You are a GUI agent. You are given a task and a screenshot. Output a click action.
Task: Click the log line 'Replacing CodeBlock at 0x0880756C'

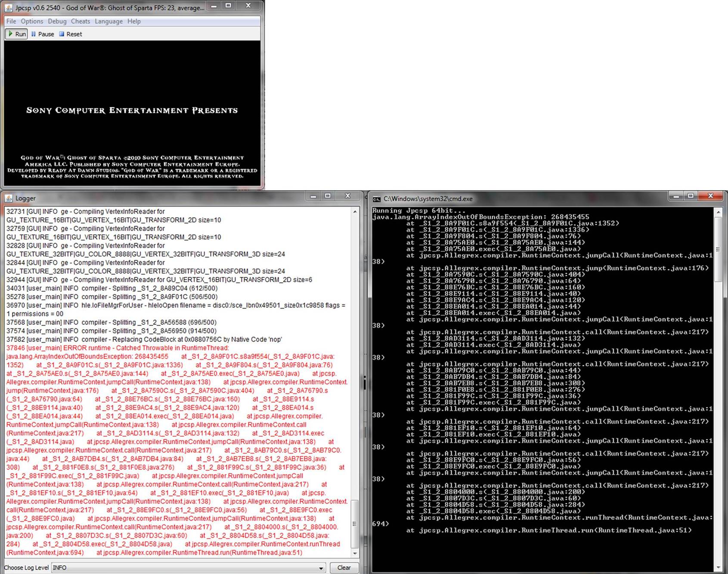(x=144, y=339)
